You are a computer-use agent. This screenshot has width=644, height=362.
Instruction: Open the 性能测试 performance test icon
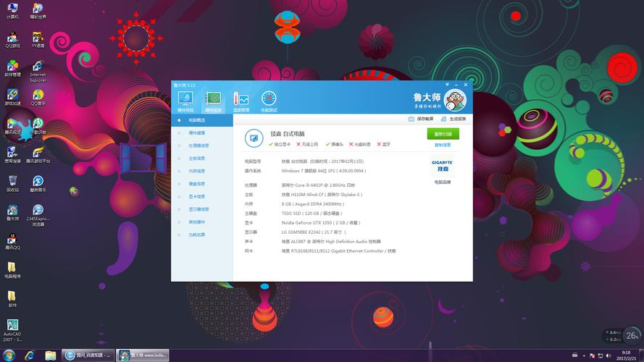[x=269, y=100]
